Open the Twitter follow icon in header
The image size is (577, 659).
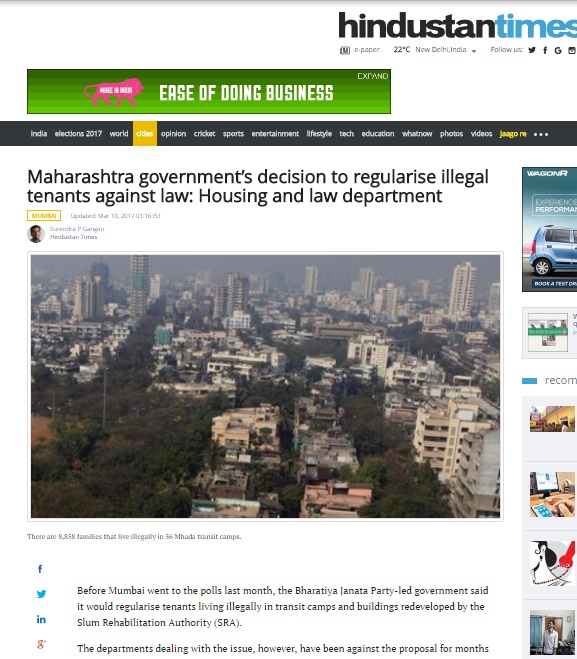click(x=532, y=50)
